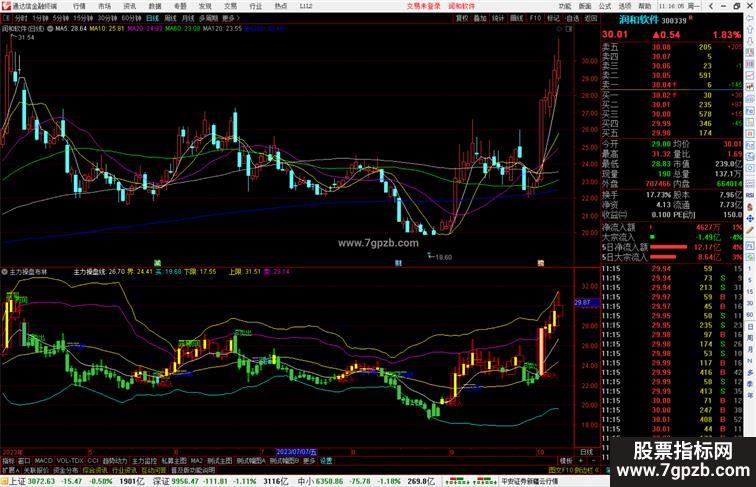756x487 pixels.
Task: Select the 主力监控 indicator tab
Action: (144, 461)
